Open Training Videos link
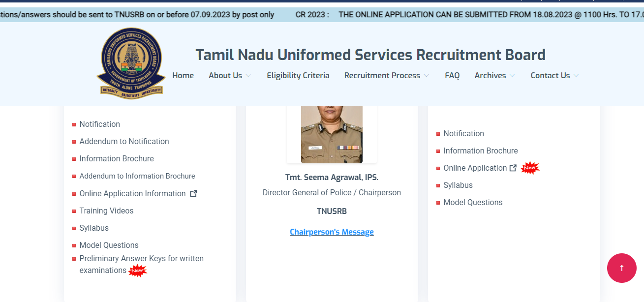This screenshot has height=302, width=644. coord(106,211)
